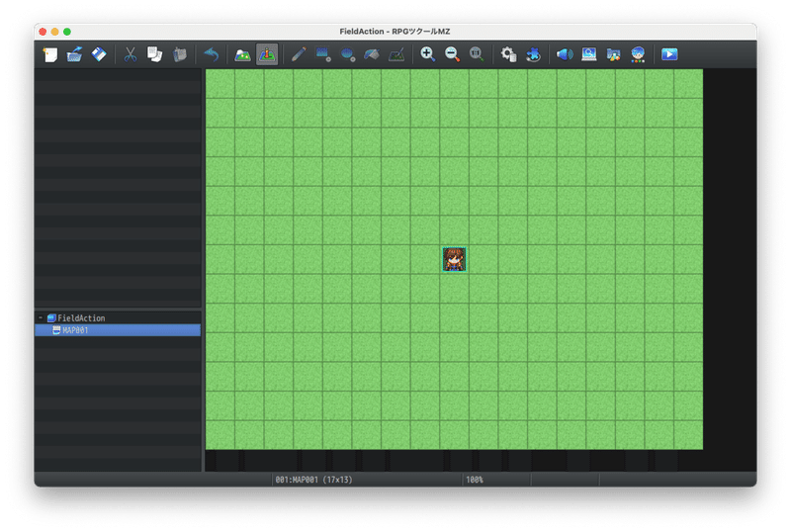This screenshot has width=791, height=532.
Task: Select the Pencil drawing tool
Action: coord(299,54)
